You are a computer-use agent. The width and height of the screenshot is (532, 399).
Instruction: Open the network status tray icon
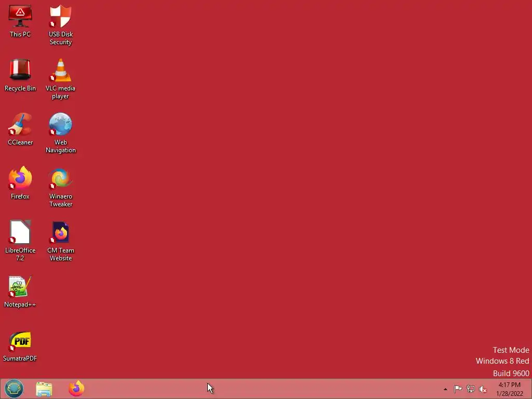coord(470,389)
